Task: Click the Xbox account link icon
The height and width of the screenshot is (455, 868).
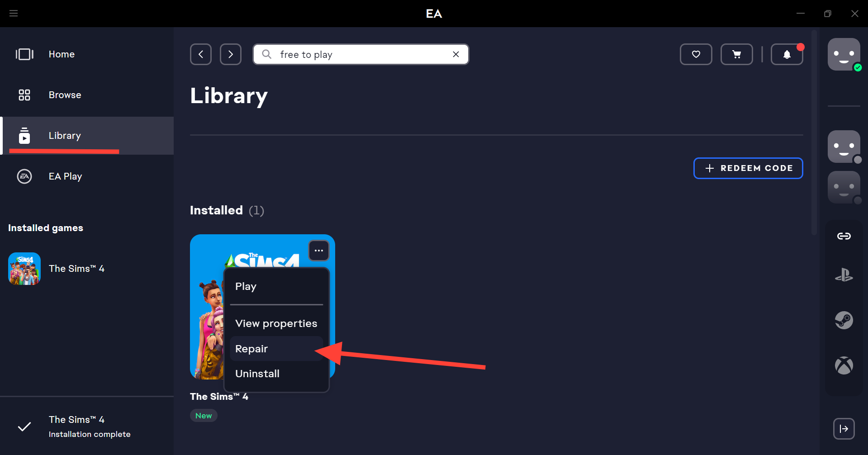Action: pos(844,365)
